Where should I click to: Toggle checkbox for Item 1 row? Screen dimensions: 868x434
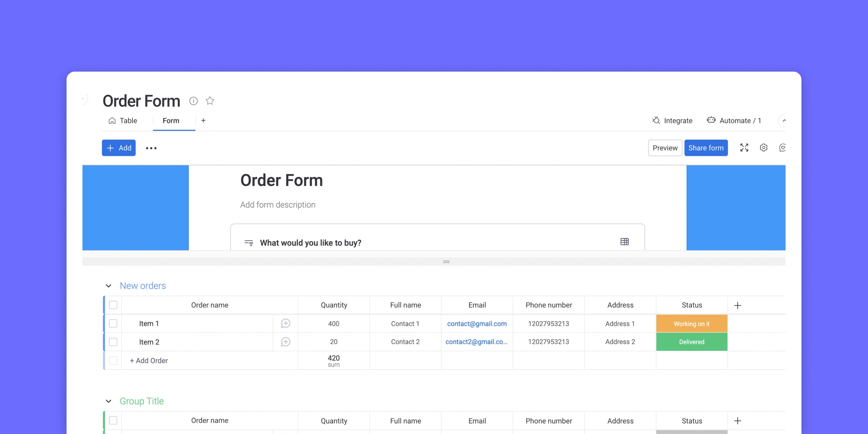click(x=112, y=323)
